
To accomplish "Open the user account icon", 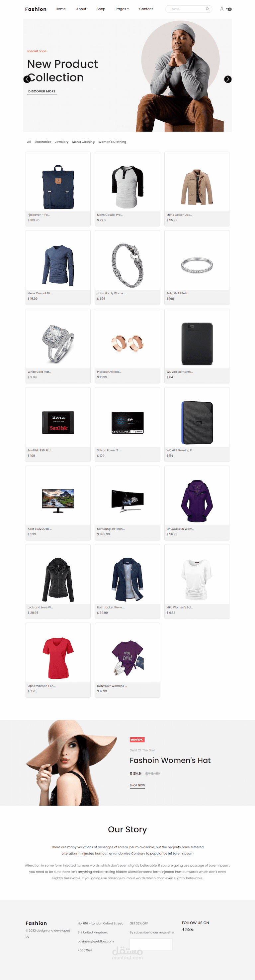I will 221,9.
